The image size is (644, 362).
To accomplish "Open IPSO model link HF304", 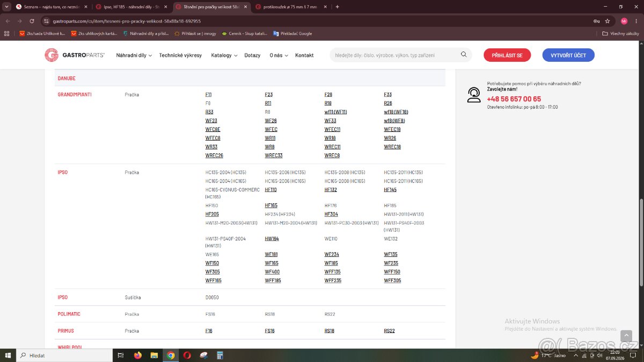I will pyautogui.click(x=331, y=214).
